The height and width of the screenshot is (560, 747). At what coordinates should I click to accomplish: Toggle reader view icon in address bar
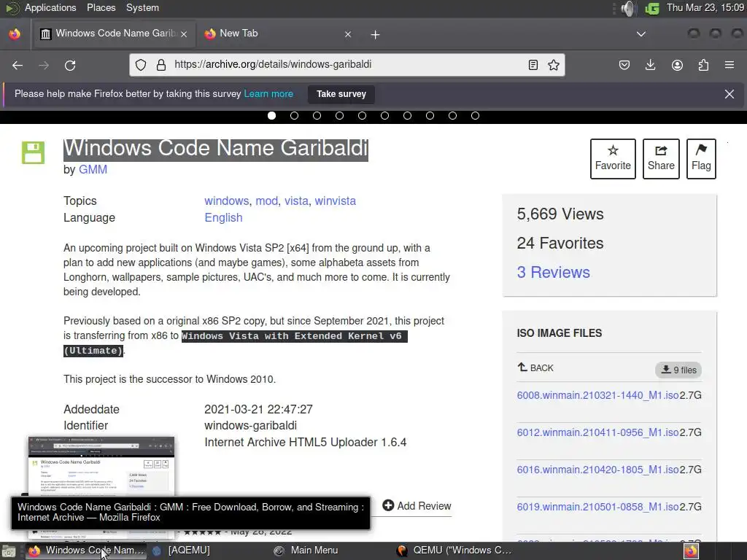533,65
